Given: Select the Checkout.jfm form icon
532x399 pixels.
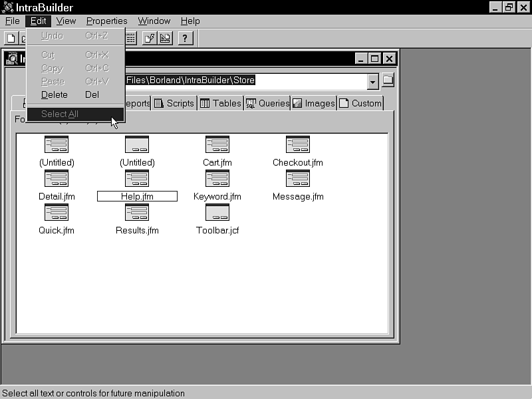Looking at the screenshot, I should 297,144.
